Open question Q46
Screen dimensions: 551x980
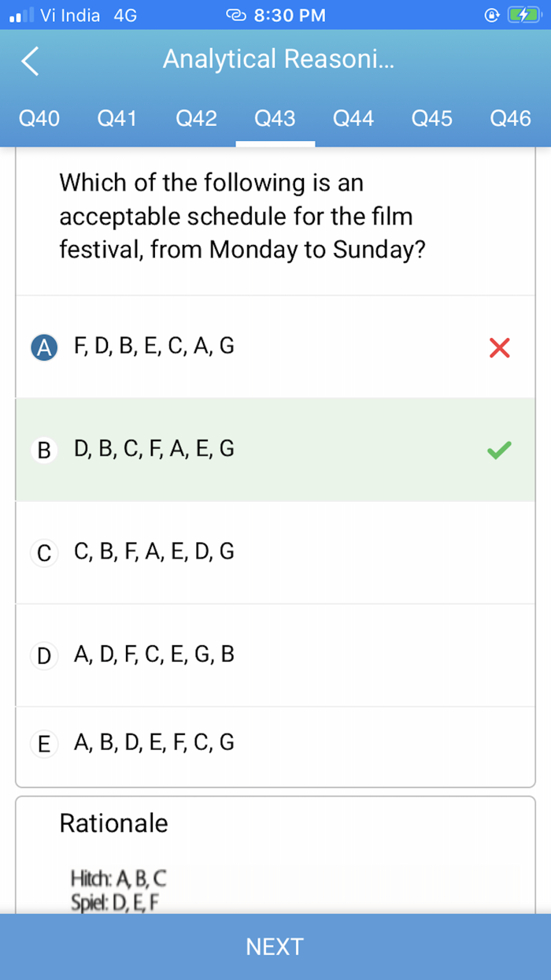pos(510,119)
